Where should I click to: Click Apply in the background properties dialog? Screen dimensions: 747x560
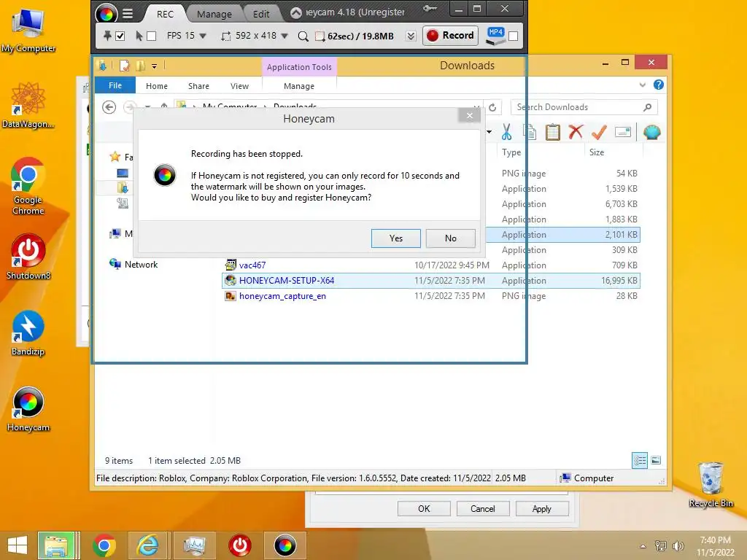(542, 508)
